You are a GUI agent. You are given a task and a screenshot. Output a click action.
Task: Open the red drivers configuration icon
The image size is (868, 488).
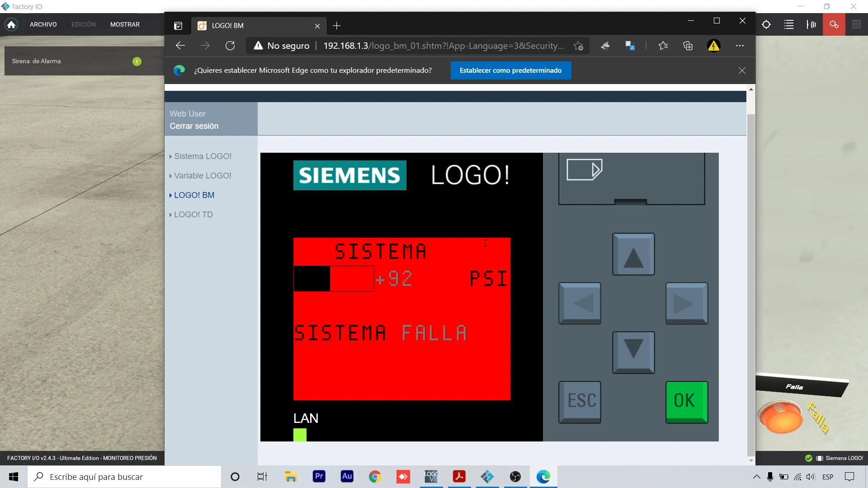(x=834, y=24)
